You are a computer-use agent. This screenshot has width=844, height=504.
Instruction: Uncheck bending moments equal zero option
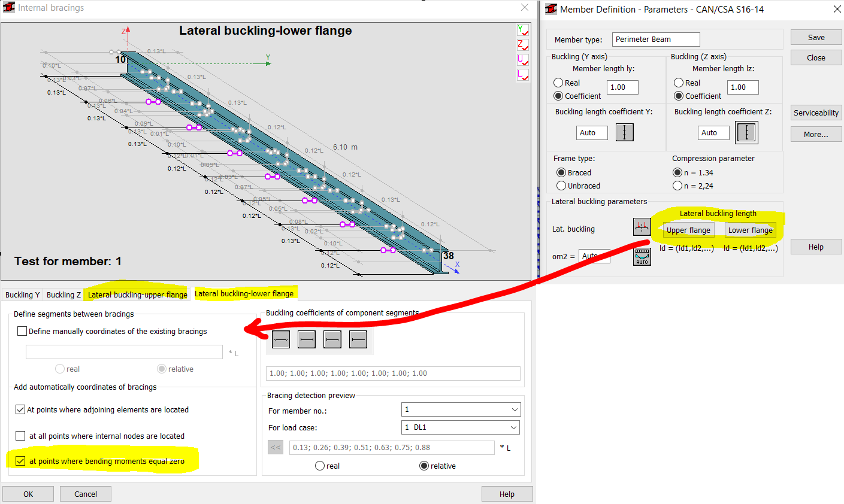tap(20, 461)
